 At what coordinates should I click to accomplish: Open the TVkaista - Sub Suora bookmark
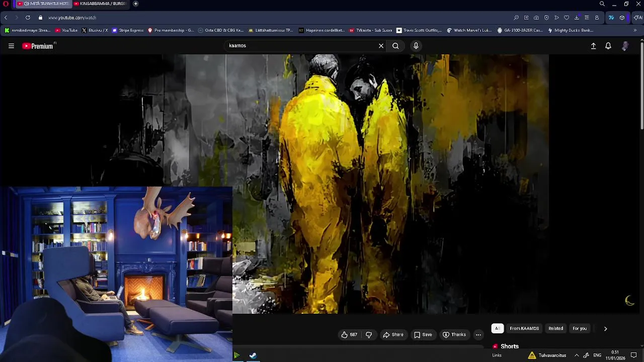(370, 30)
